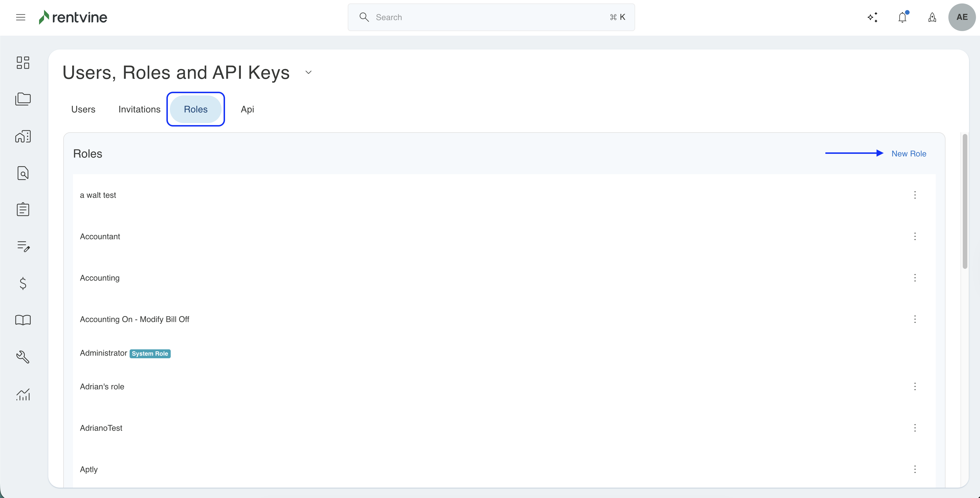Open options menu for Aptly role
Viewport: 980px width, 498px height.
(x=915, y=469)
